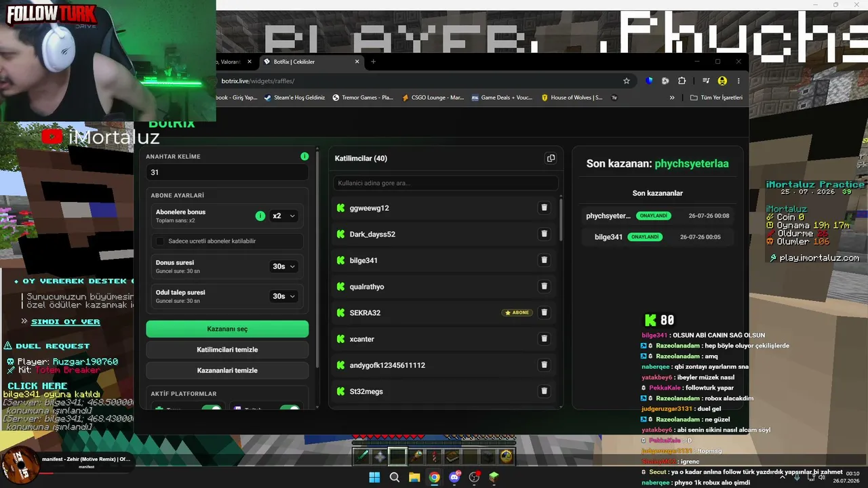Click trash icon next to xcanter
Viewport: 868px width, 488px height.
[x=544, y=339]
